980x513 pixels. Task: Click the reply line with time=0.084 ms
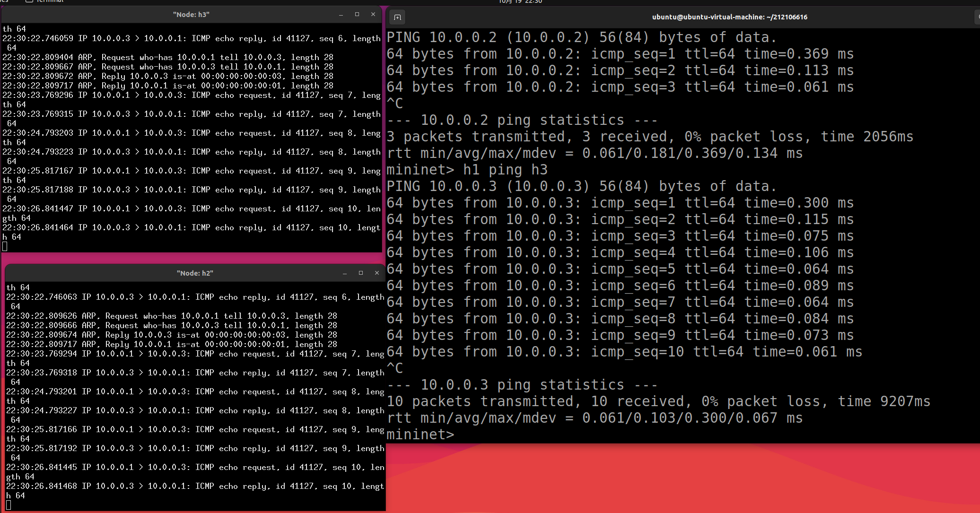coord(620,319)
